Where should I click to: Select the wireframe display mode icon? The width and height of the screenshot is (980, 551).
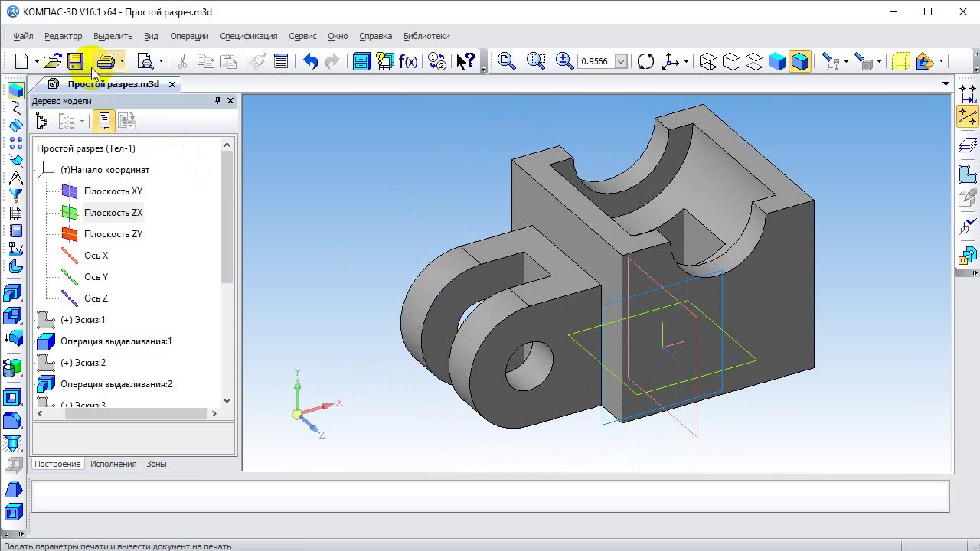point(708,62)
